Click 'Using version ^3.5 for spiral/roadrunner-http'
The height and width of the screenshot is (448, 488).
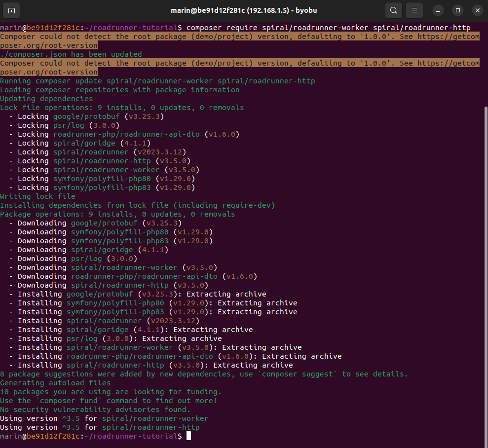pos(100,427)
